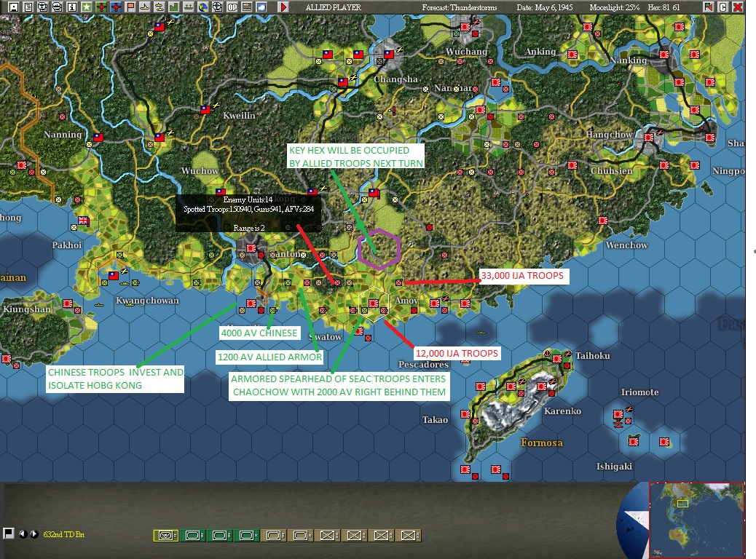Open the OP operations icon
The height and width of the screenshot is (559, 756).
232,7
